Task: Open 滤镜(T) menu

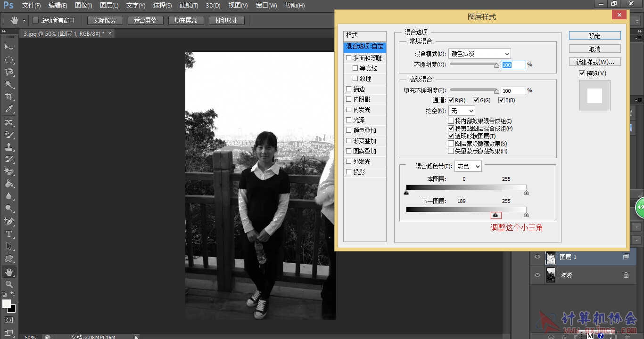Action: (x=189, y=6)
